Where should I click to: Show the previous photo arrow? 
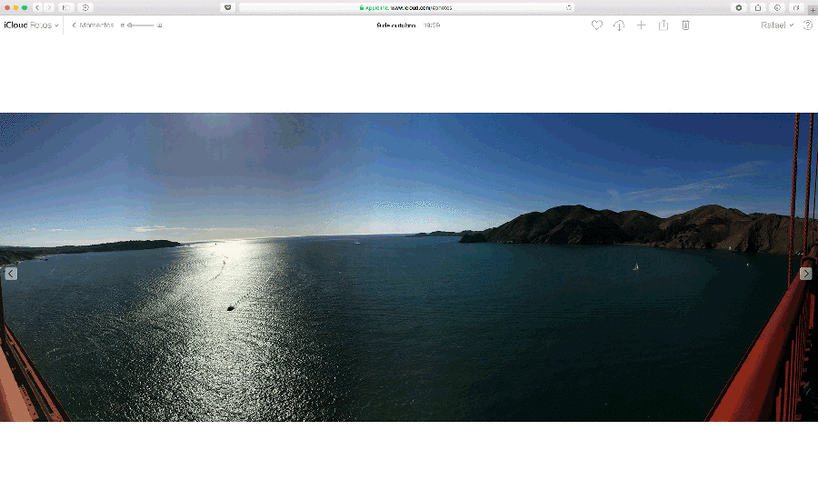[11, 273]
